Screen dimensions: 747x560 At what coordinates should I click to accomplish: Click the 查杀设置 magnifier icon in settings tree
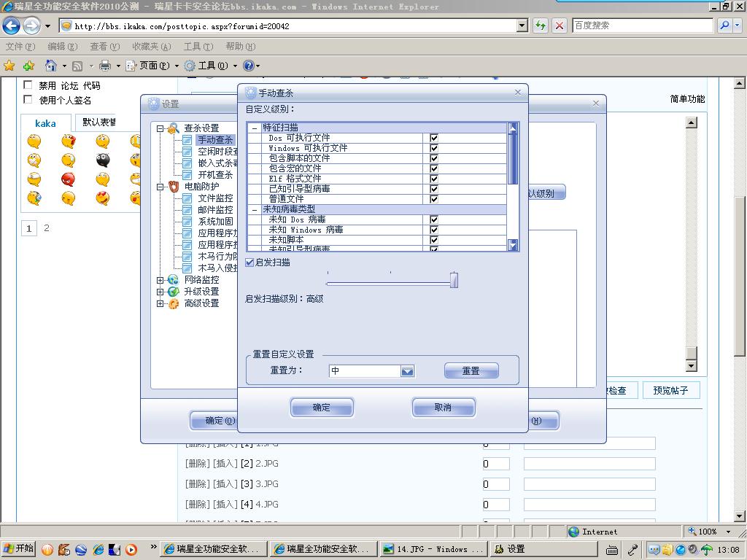[x=174, y=128]
